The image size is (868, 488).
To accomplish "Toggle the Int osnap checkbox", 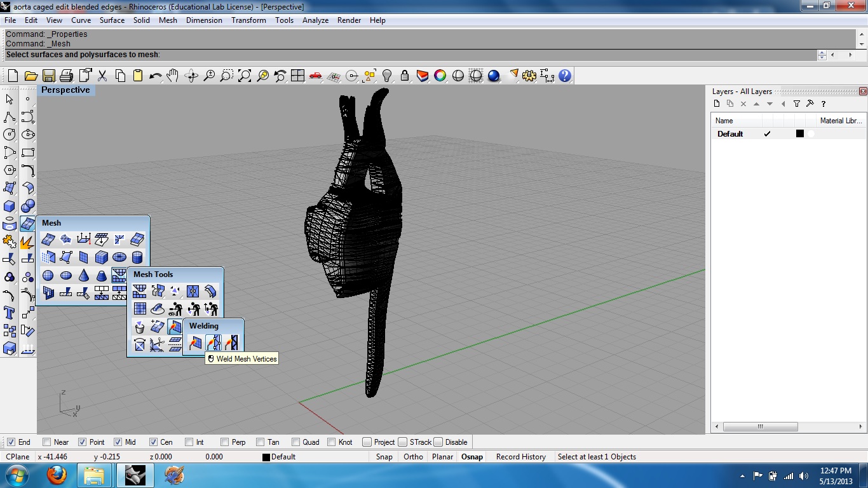I will point(189,442).
